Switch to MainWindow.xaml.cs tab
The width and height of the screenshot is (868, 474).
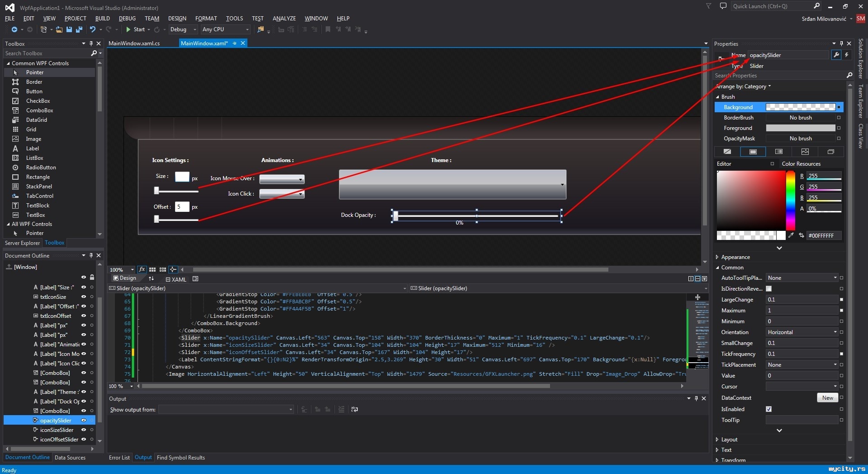pyautogui.click(x=134, y=43)
